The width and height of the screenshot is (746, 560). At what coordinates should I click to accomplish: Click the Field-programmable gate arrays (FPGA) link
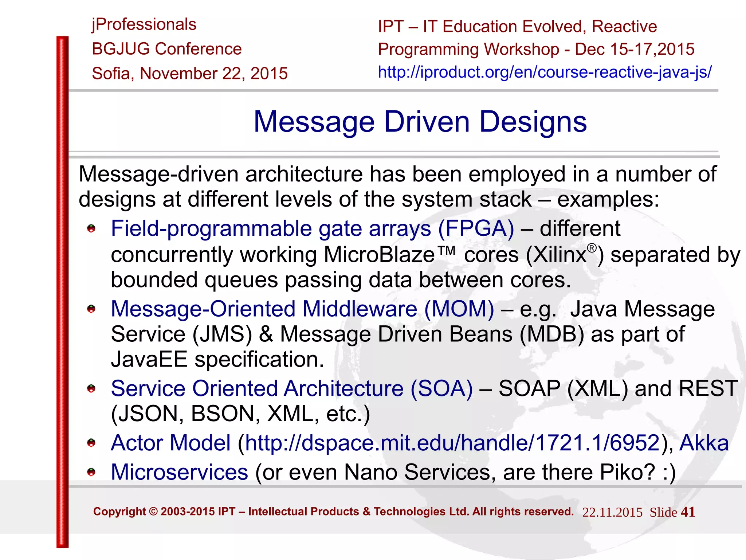click(x=313, y=229)
